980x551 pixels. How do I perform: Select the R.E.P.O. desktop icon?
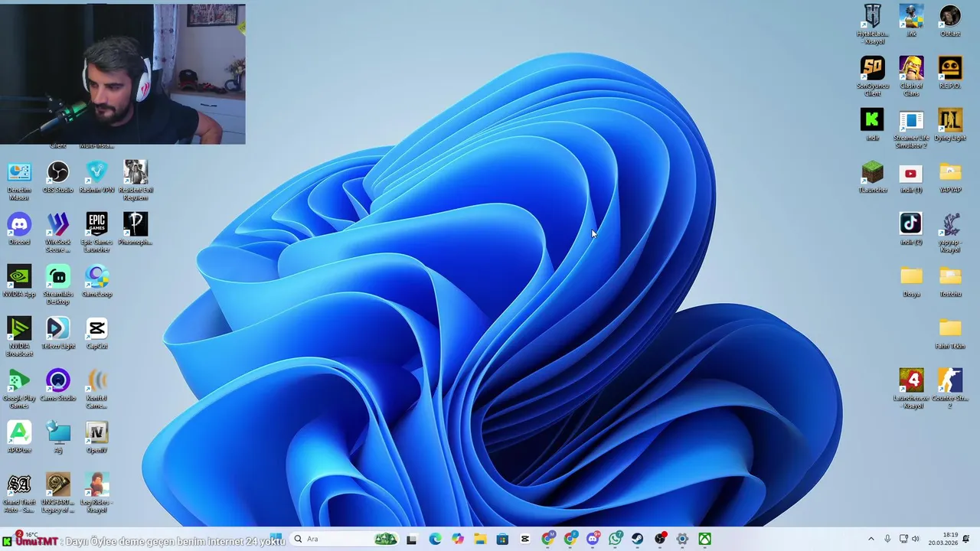coord(950,73)
